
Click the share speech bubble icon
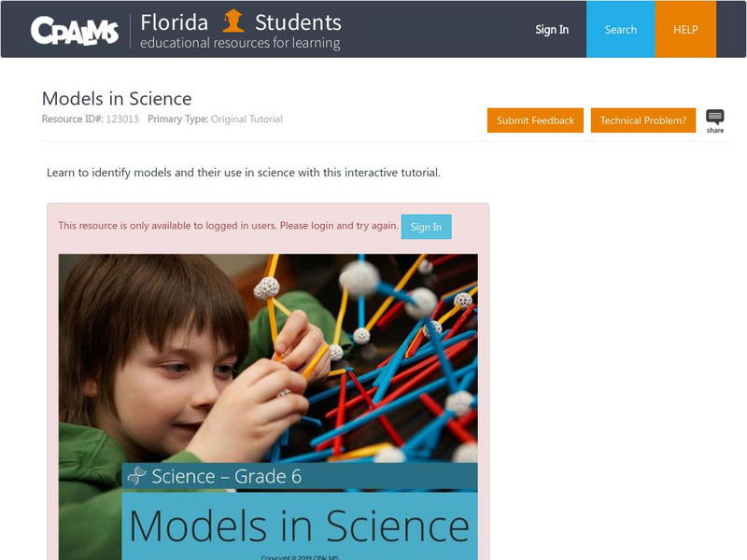[714, 119]
